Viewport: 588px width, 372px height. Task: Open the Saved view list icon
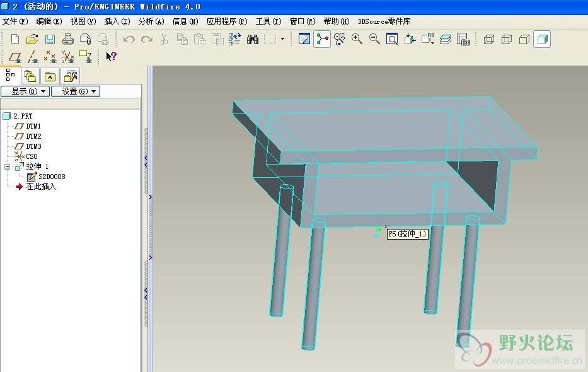click(428, 39)
